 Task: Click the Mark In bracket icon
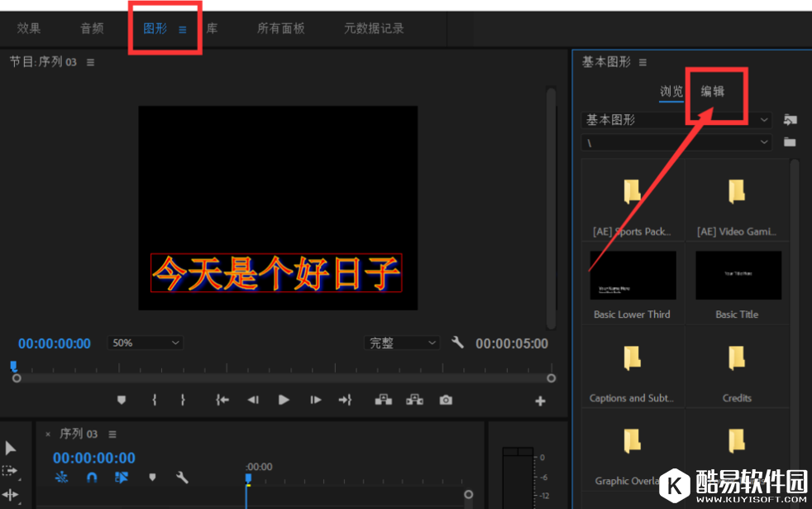154,400
